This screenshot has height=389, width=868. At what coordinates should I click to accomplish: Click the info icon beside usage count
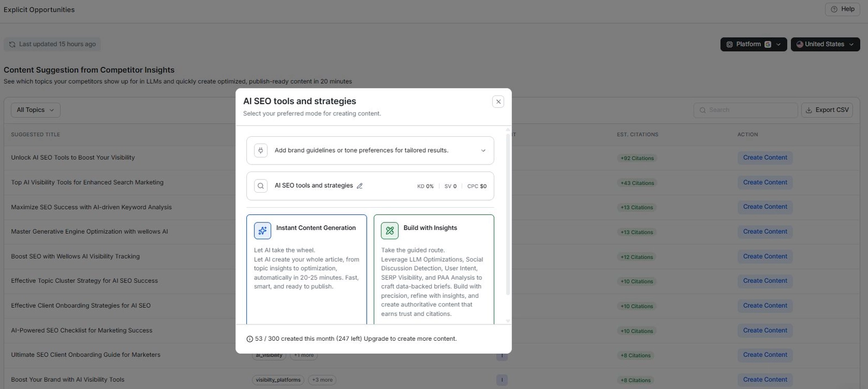point(250,339)
